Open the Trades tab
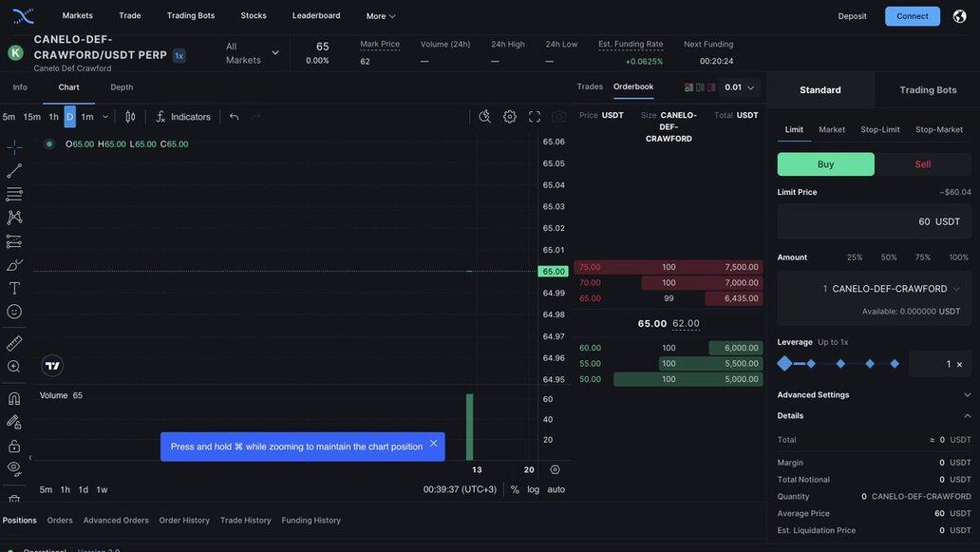The height and width of the screenshot is (552, 980). point(590,86)
